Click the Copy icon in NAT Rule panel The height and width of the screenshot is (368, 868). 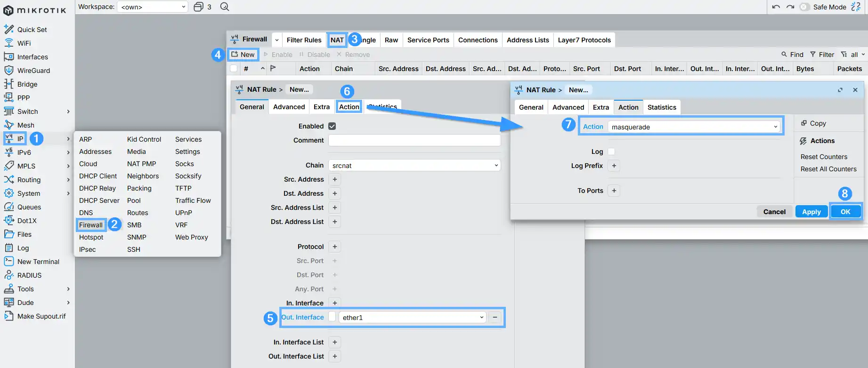tap(804, 123)
